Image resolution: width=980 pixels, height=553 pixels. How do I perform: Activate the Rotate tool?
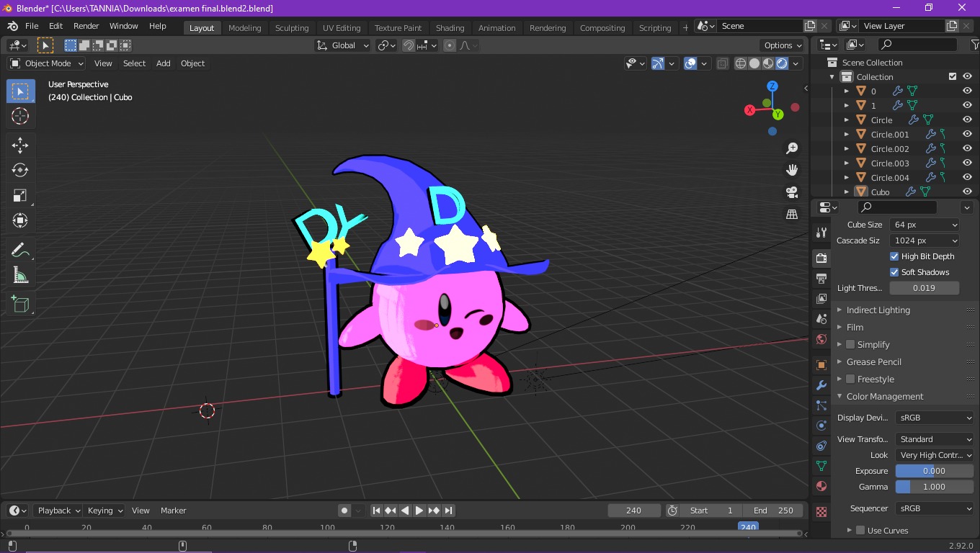click(20, 170)
